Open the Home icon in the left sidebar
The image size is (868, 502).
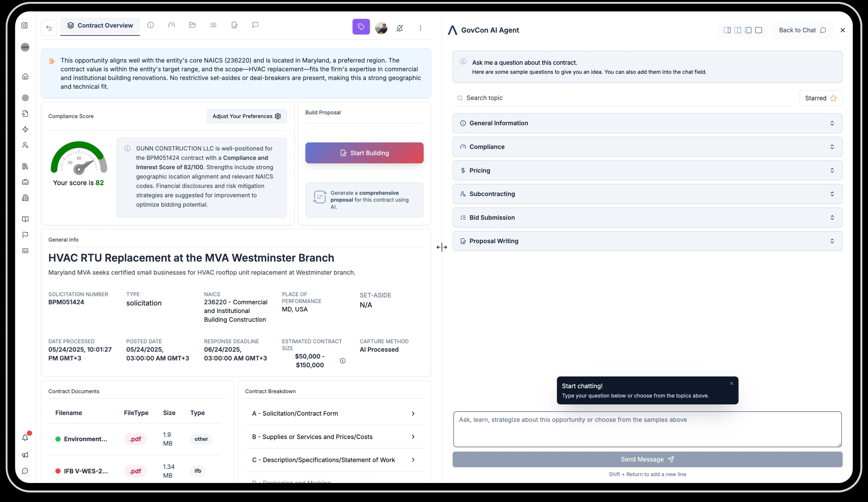[x=25, y=76]
